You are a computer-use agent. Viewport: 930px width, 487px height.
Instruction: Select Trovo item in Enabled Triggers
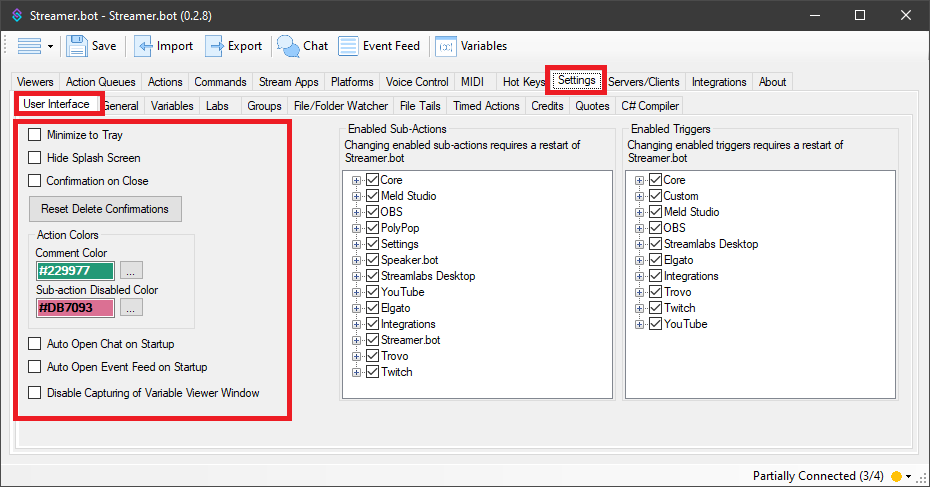[x=677, y=292]
